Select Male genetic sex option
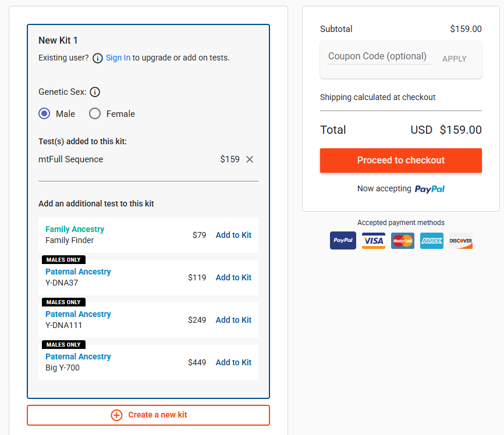 coord(44,114)
